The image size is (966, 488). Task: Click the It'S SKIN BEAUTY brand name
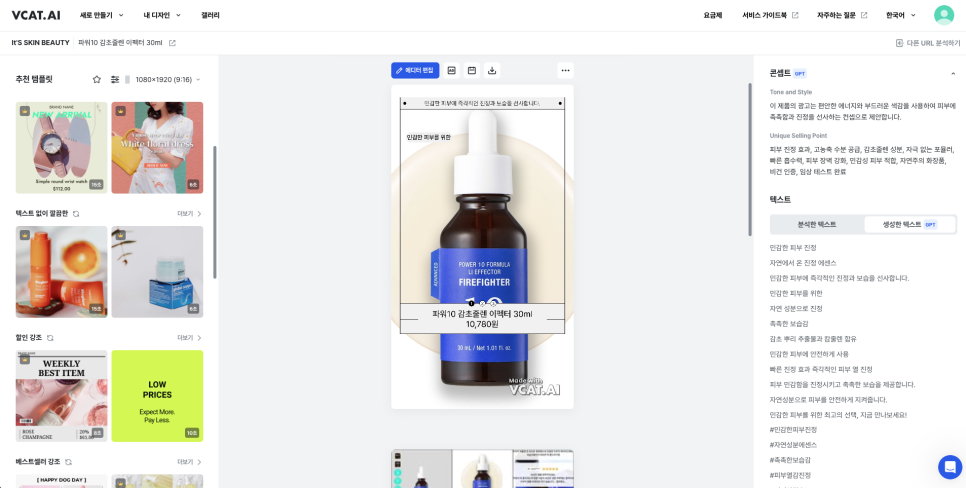pos(40,43)
